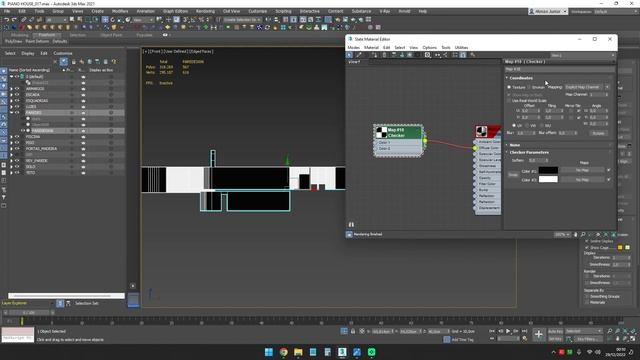This screenshot has width=640, height=360.
Task: Click the Windows Start button
Action: click(269, 352)
